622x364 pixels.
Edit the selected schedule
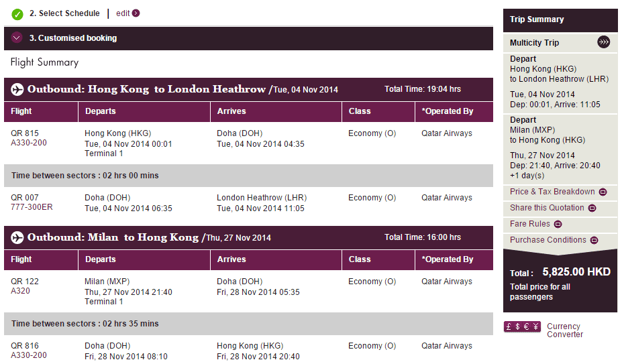[x=123, y=13]
